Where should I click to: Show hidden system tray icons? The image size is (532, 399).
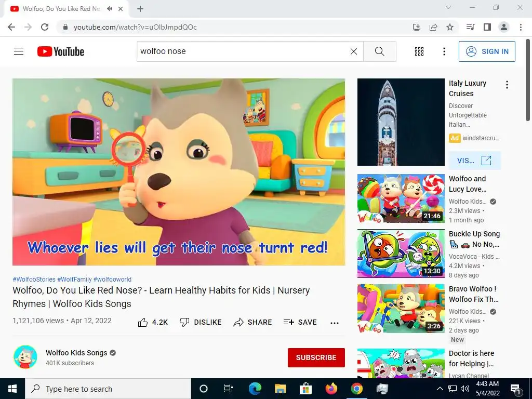click(x=440, y=389)
